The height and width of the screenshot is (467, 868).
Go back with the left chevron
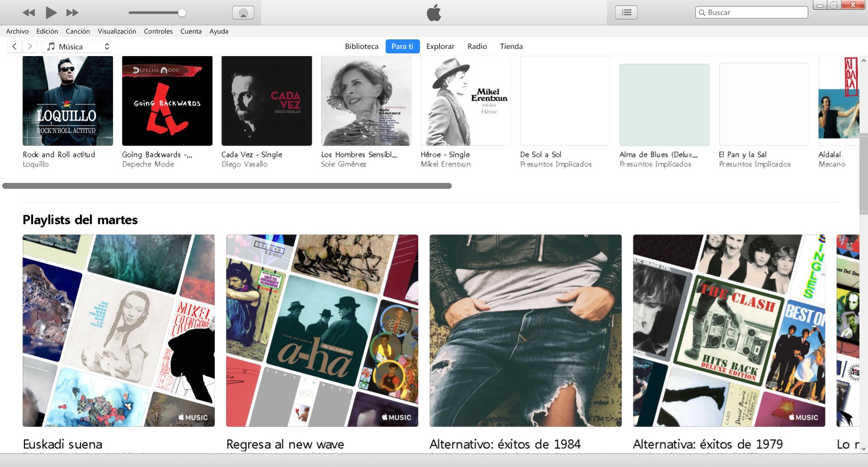click(x=14, y=46)
